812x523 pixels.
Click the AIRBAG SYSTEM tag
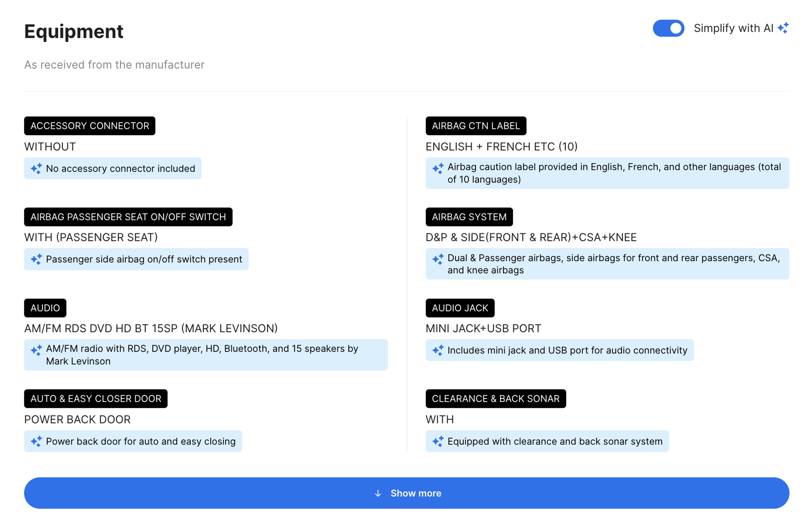click(x=469, y=217)
